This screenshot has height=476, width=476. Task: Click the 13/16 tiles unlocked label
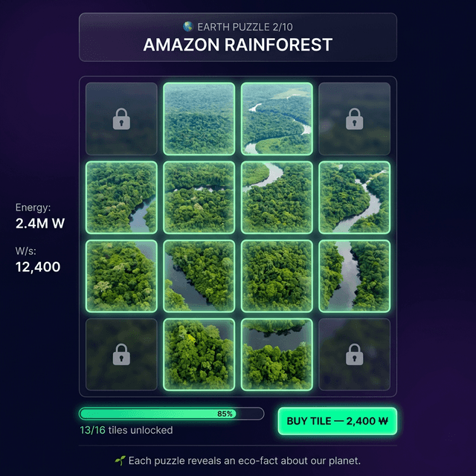pyautogui.click(x=126, y=430)
